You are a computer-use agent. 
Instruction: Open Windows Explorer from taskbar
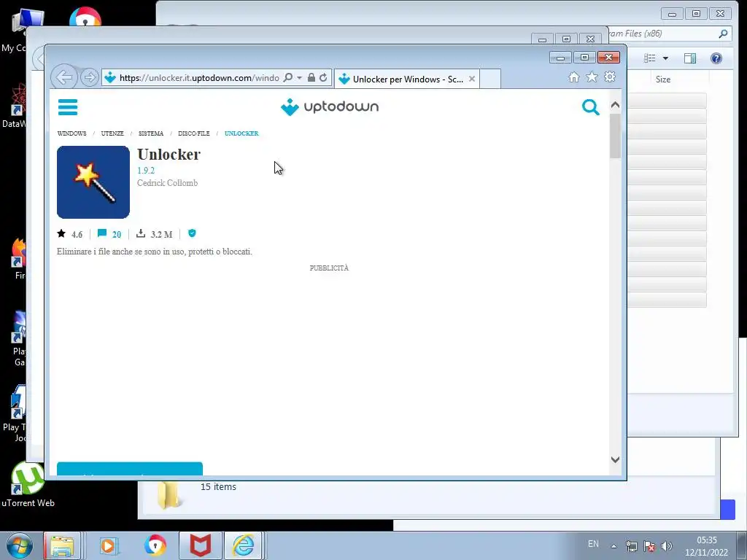tap(63, 545)
